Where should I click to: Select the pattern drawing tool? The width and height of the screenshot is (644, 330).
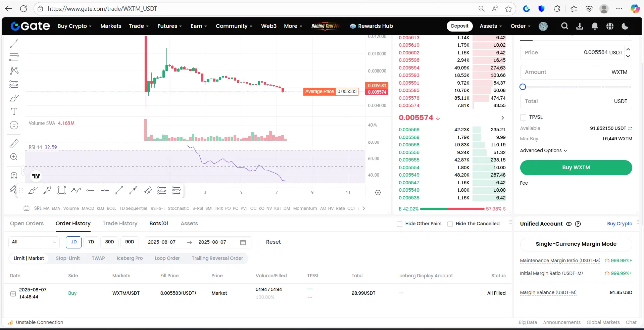[14, 70]
